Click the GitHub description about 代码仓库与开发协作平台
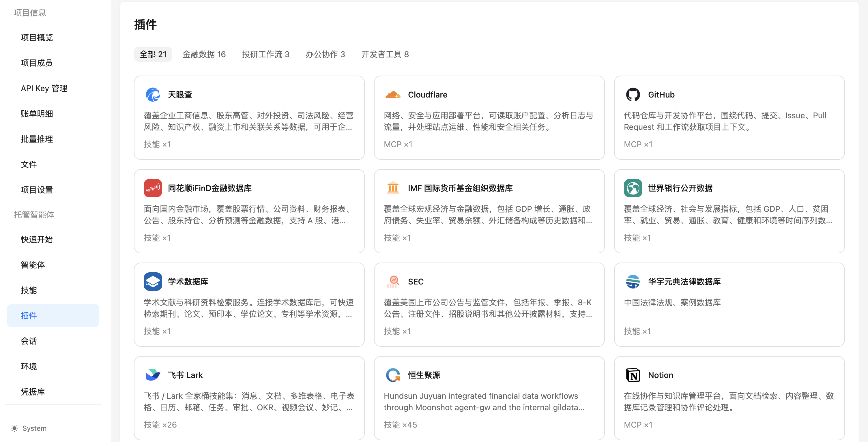 pyautogui.click(x=725, y=121)
